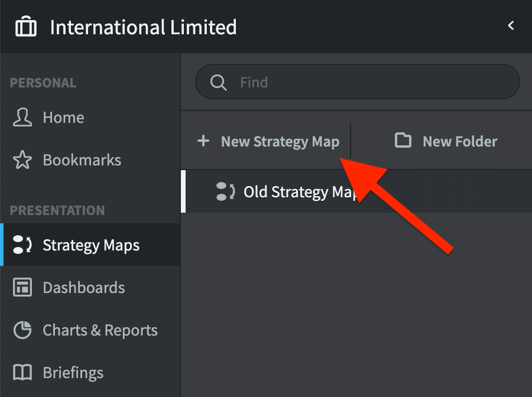
Task: Click the Strategy Maps sidebar icon
Action: [22, 245]
